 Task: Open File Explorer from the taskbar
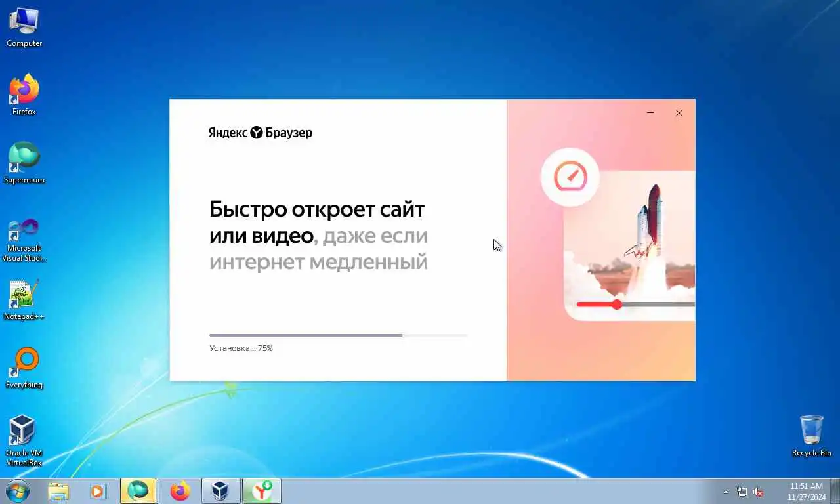pyautogui.click(x=58, y=491)
